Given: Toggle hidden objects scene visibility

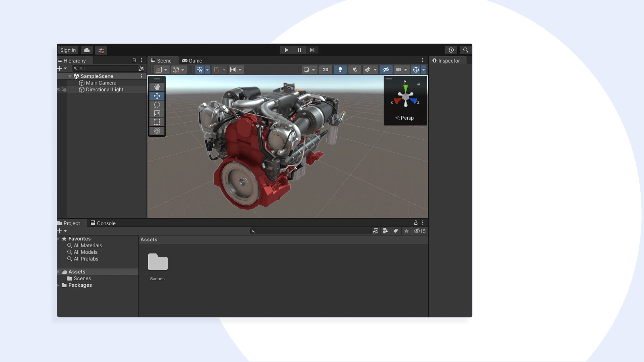Looking at the screenshot, I should (386, 70).
